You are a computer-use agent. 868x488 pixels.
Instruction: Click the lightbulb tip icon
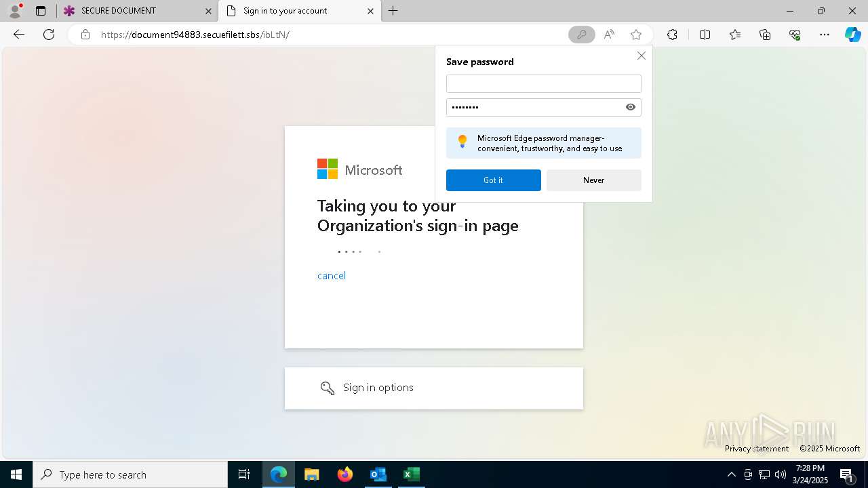pos(462,142)
